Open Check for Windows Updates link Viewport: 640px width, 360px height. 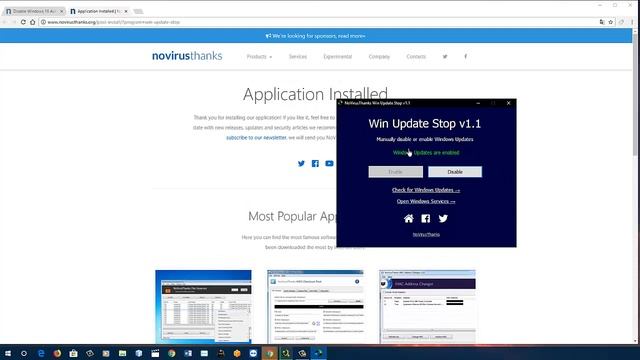pos(426,190)
